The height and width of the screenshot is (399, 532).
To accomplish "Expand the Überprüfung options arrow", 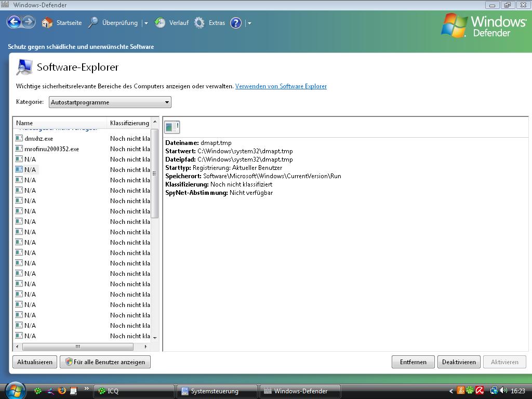I will coord(146,23).
